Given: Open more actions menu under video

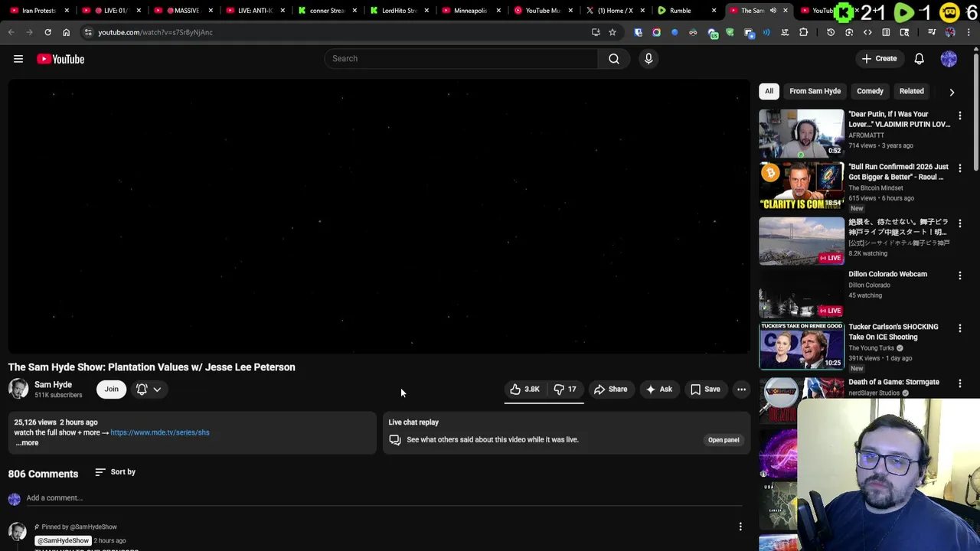Looking at the screenshot, I should (x=741, y=390).
